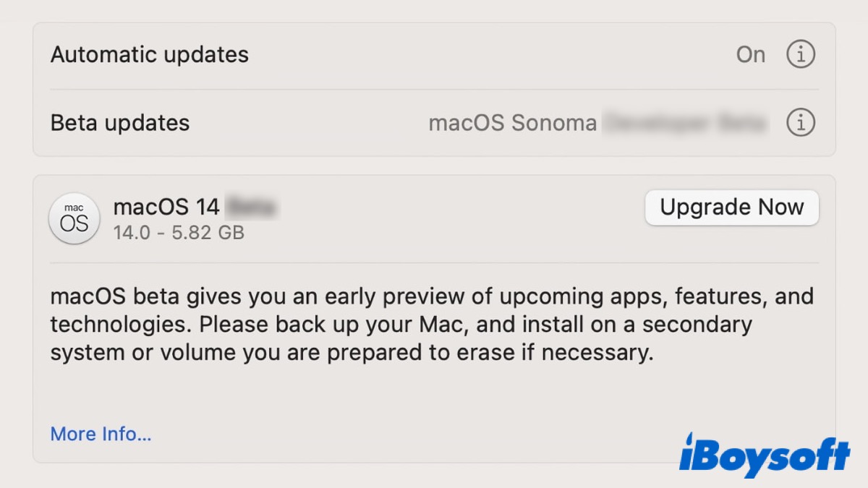Click the mac OS roundel beside the version info
The image size is (868, 488).
coord(75,218)
